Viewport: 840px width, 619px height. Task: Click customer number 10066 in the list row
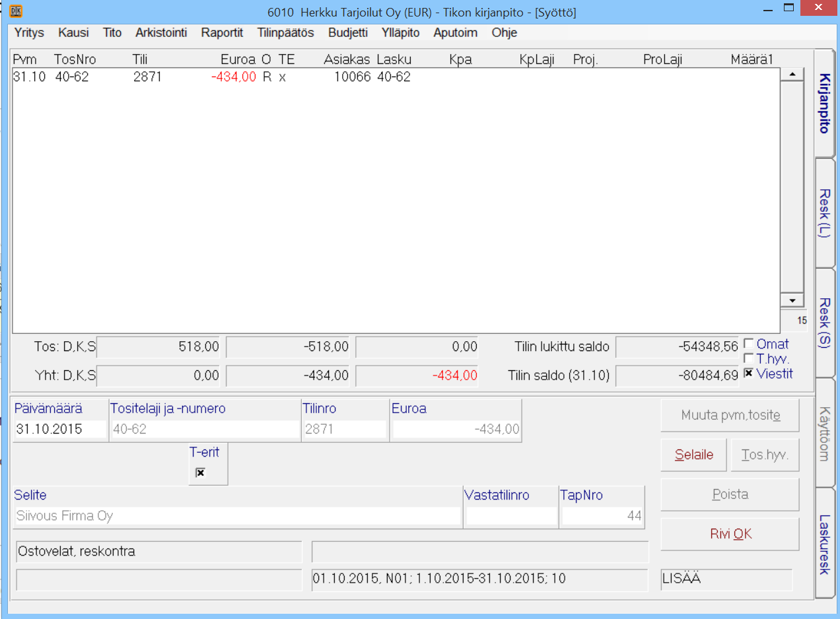click(x=354, y=77)
